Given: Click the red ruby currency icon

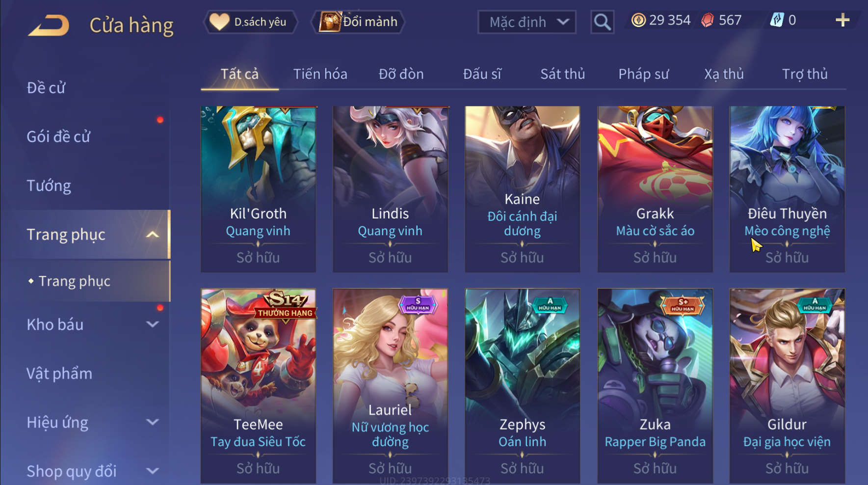Looking at the screenshot, I should 707,20.
